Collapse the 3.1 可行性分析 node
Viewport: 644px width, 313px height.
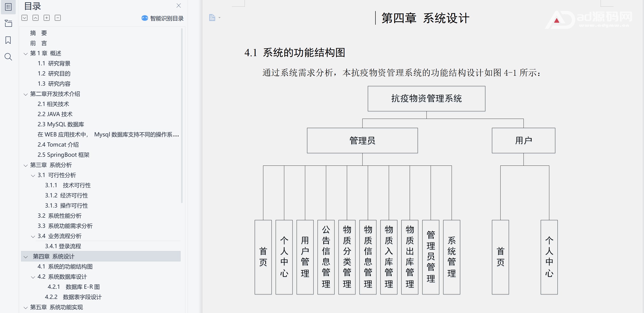(x=33, y=175)
